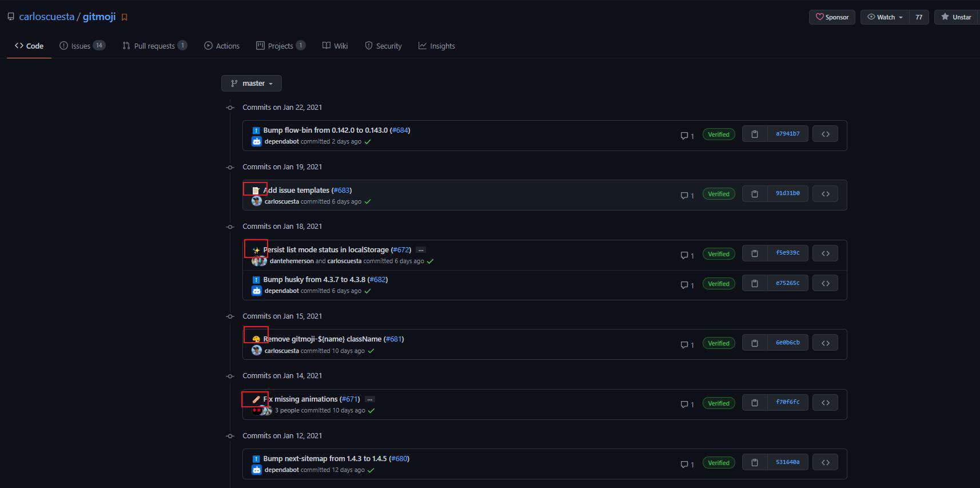The height and width of the screenshot is (488, 980).
Task: Switch to the Issues tab
Action: (82, 46)
